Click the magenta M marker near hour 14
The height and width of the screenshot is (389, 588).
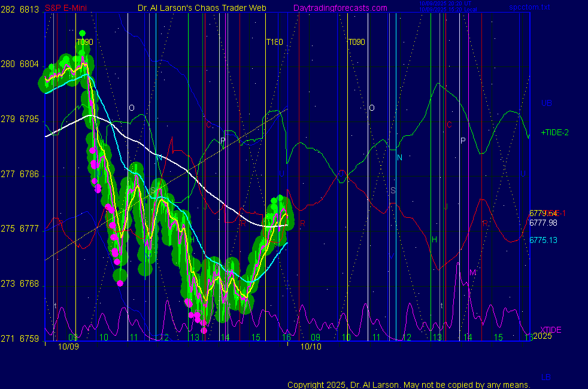[472, 272]
